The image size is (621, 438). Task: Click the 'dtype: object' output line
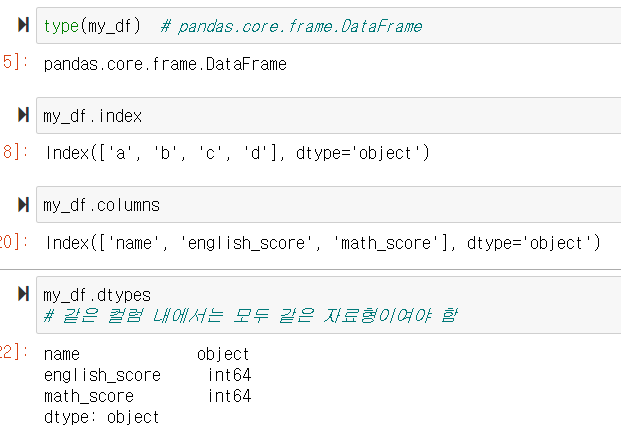click(x=101, y=417)
